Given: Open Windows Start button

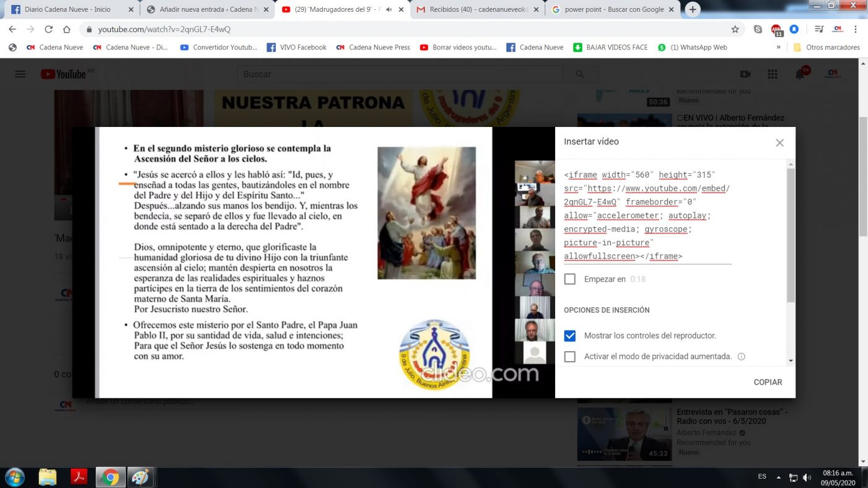Looking at the screenshot, I should click(14, 477).
